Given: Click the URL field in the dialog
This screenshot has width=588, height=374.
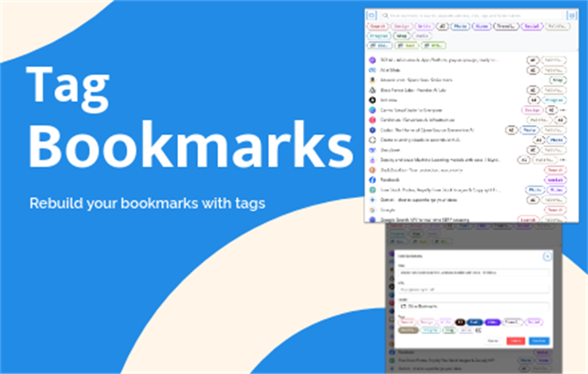Looking at the screenshot, I should click(473, 289).
